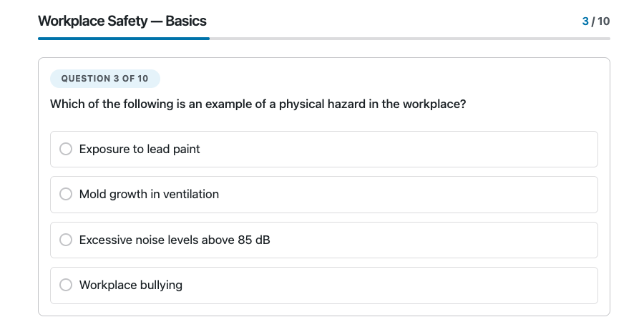Screen dimensions: 644x322
Task: Click the '10' total in the page counter
Action: click(603, 21)
